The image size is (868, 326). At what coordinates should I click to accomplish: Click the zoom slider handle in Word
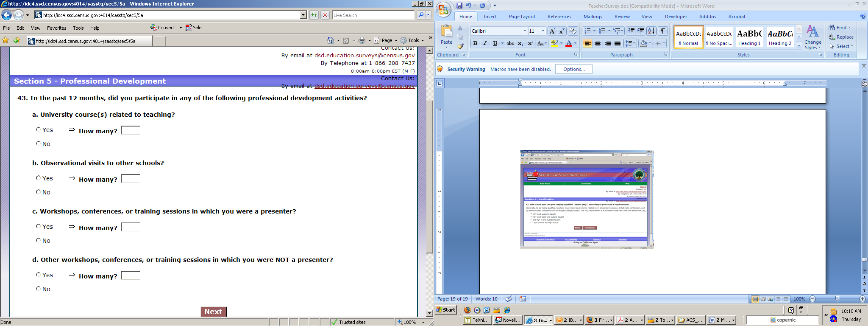837,299
